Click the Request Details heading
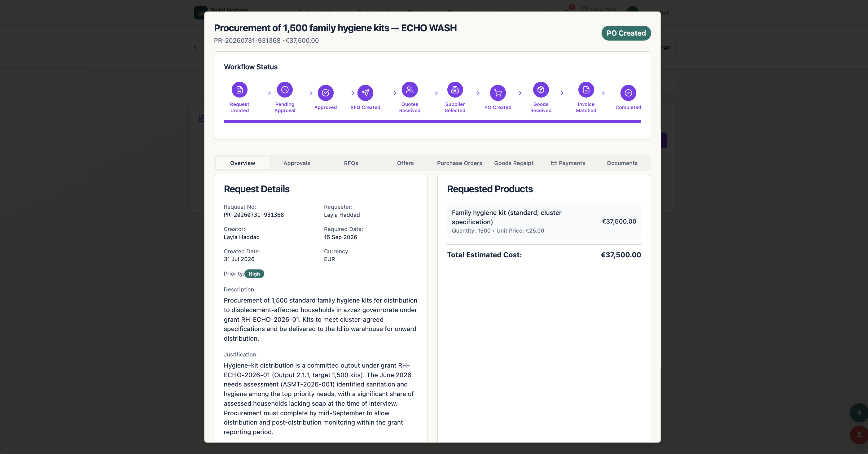Screen dimensions: 868x454 point(256,189)
